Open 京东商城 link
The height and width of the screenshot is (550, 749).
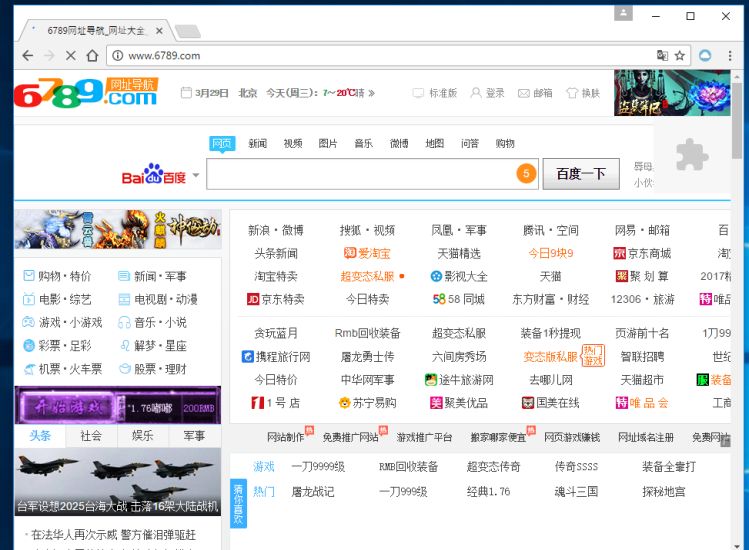642,253
